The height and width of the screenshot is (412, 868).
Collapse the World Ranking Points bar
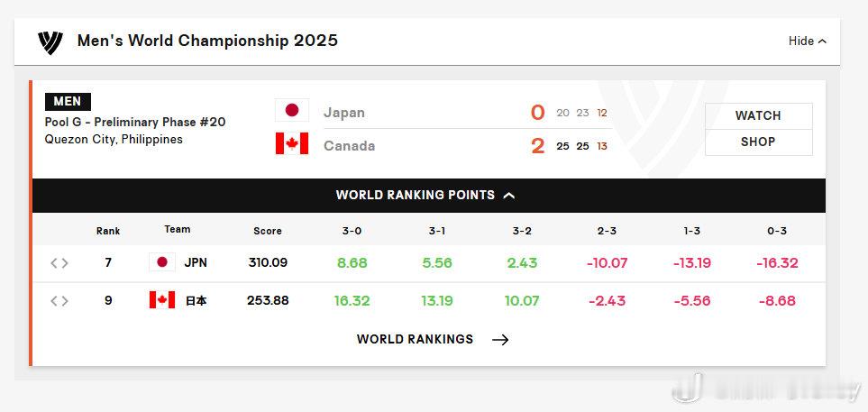pyautogui.click(x=428, y=196)
